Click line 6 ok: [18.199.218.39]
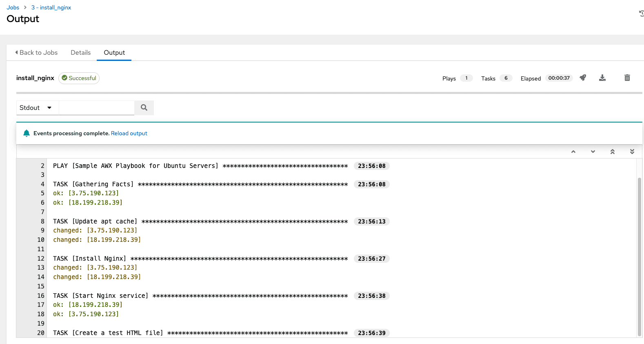 point(88,203)
